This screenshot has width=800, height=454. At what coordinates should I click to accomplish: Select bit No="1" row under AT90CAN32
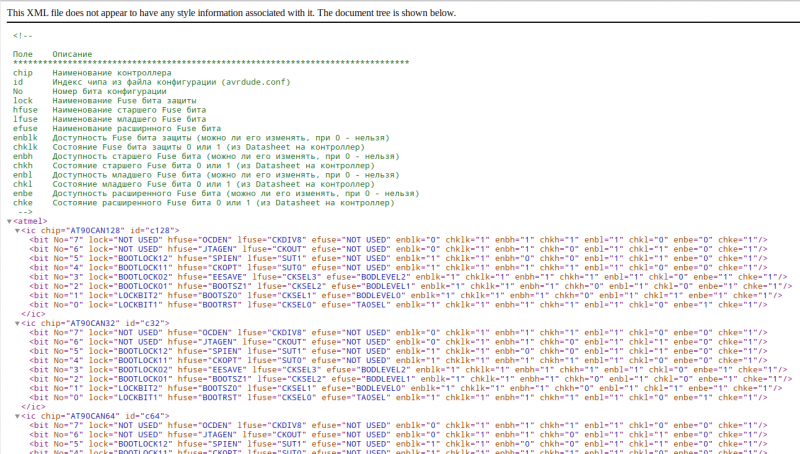point(406,388)
